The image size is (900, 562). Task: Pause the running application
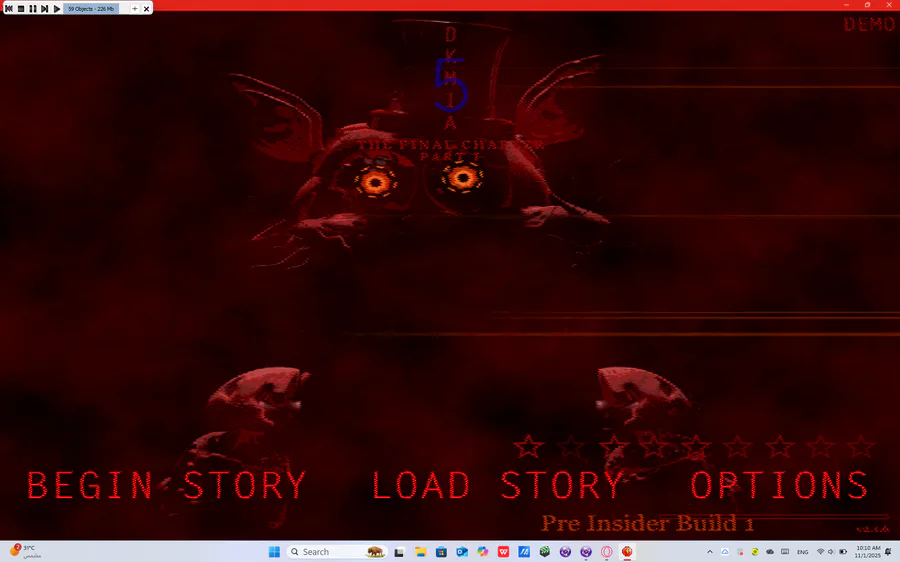pos(33,9)
